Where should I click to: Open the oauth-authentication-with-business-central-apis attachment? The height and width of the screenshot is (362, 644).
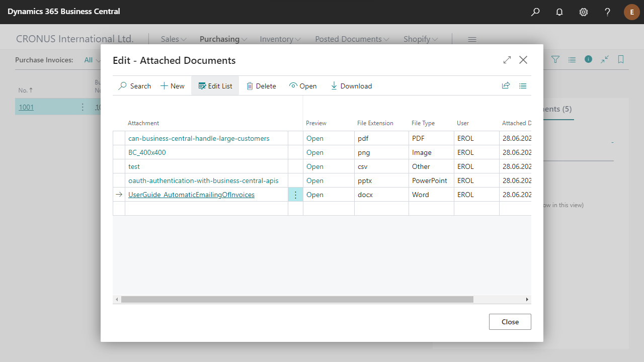point(203,180)
